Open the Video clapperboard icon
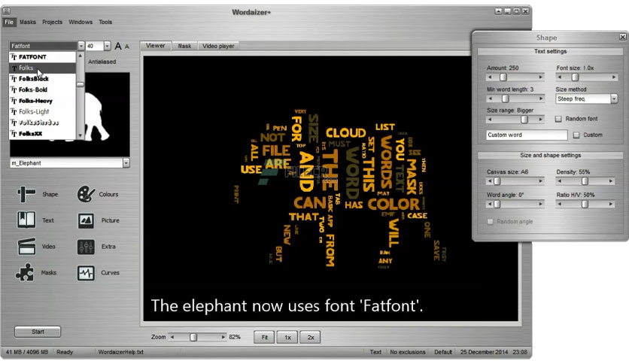This screenshot has height=364, width=629. (26, 247)
